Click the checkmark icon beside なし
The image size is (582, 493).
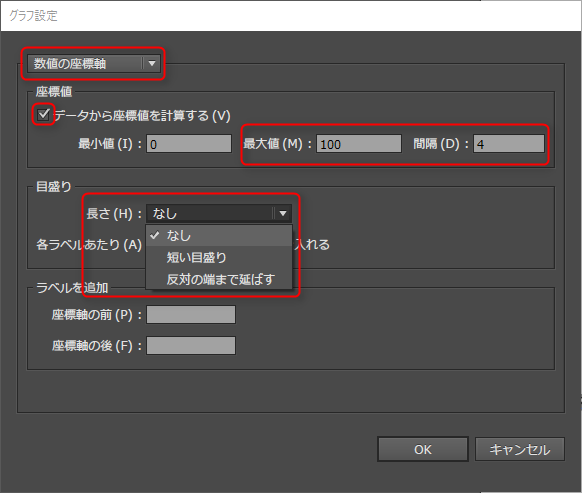154,235
